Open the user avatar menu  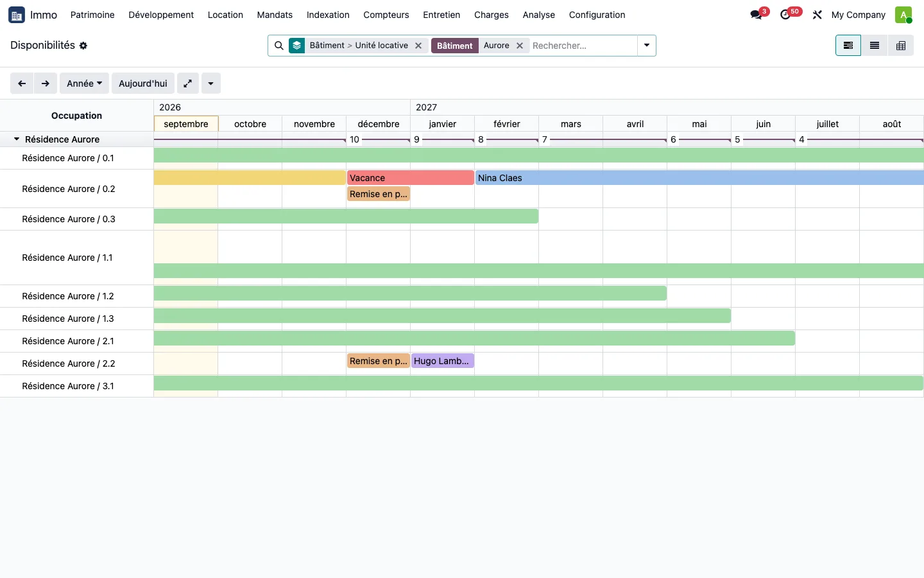(x=903, y=15)
